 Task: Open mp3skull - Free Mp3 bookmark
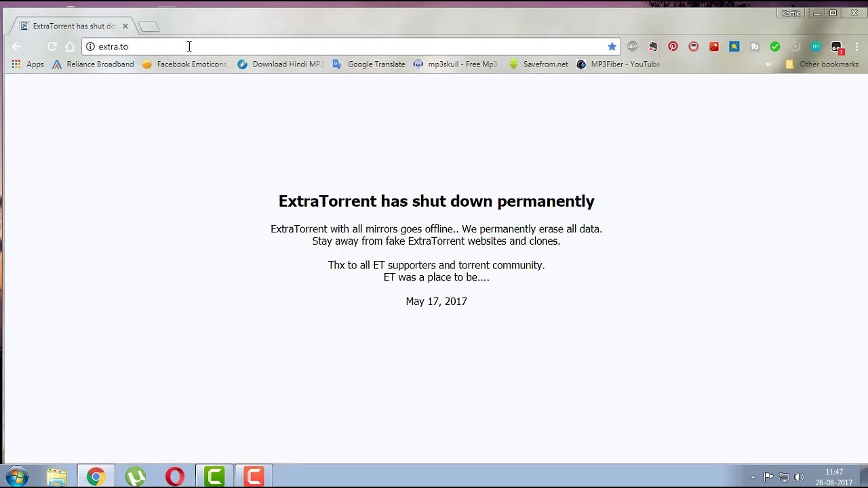pyautogui.click(x=455, y=64)
